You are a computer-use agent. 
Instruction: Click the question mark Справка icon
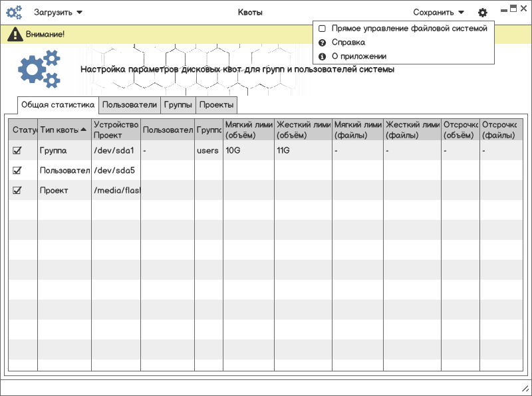[323, 43]
